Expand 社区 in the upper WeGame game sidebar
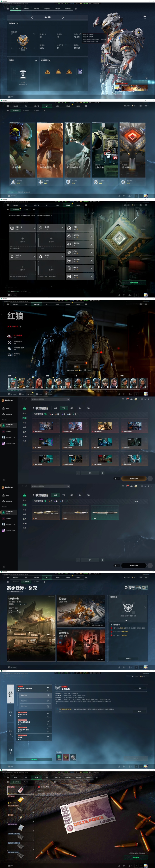 tap(25, 437)
